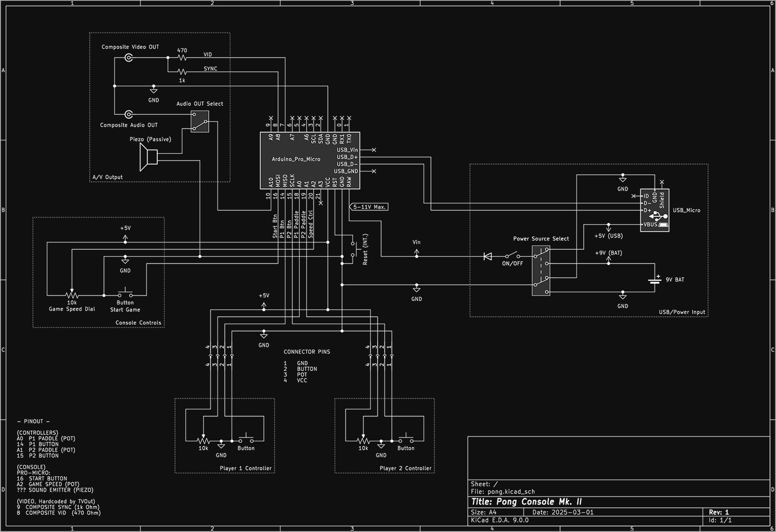Select the ON/OFF switch symbol
Image resolution: width=776 pixels, height=532 pixels.
tap(512, 255)
